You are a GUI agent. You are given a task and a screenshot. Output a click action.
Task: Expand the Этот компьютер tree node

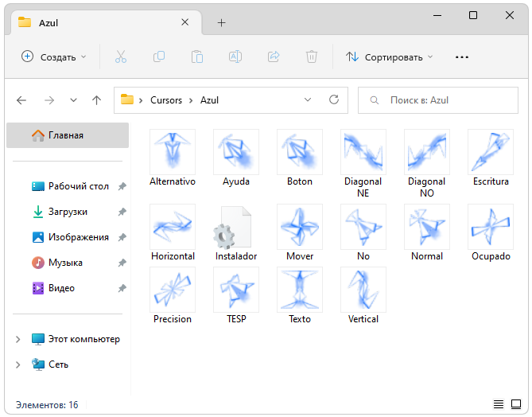(x=18, y=339)
